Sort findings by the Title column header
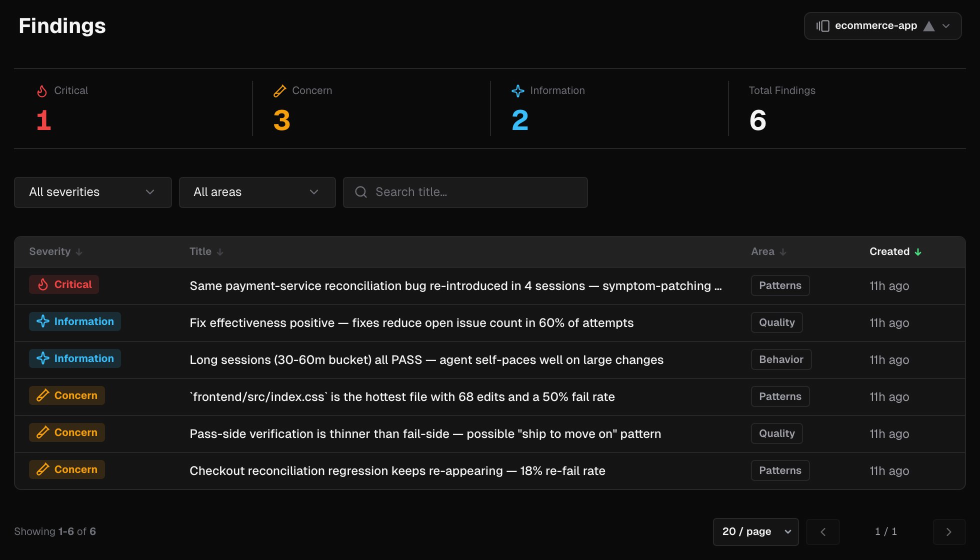Screen dimensions: 980x560 click(x=206, y=251)
